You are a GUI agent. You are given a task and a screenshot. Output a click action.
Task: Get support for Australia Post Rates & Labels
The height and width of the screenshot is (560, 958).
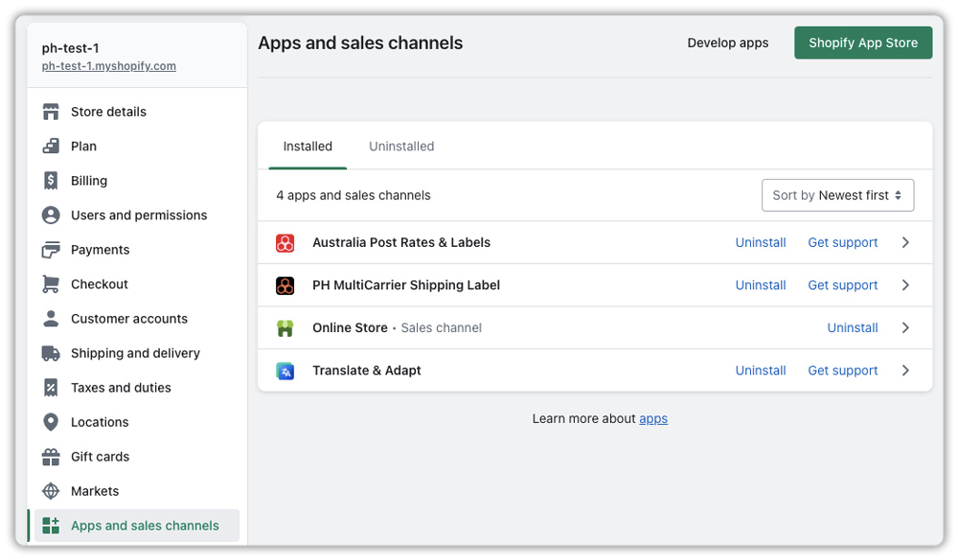tap(842, 242)
